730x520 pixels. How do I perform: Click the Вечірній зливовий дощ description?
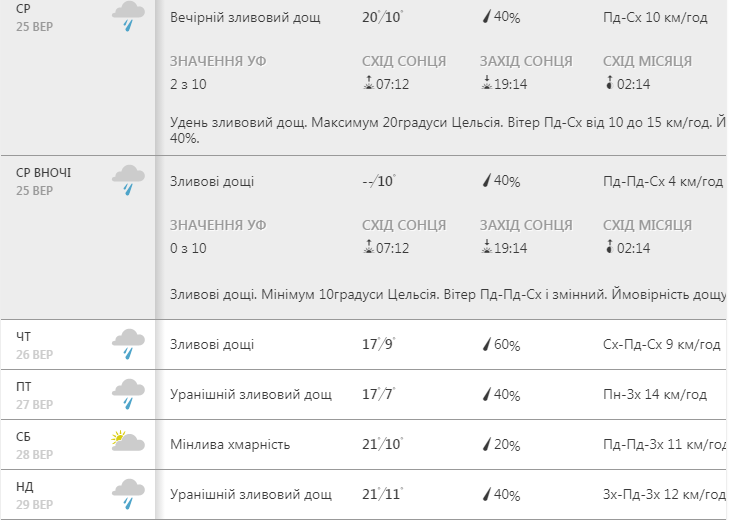click(245, 17)
